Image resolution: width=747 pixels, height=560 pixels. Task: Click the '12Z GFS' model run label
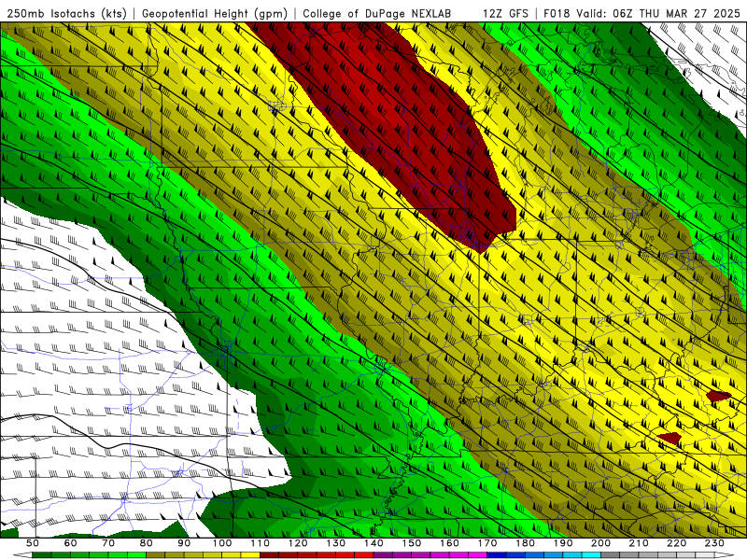[505, 13]
